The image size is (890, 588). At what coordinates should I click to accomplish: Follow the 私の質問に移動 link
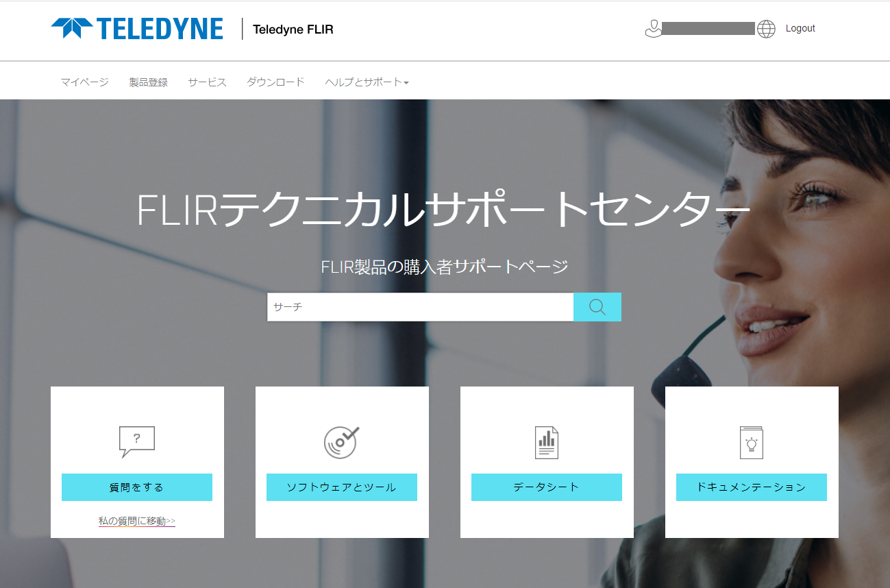point(137,522)
